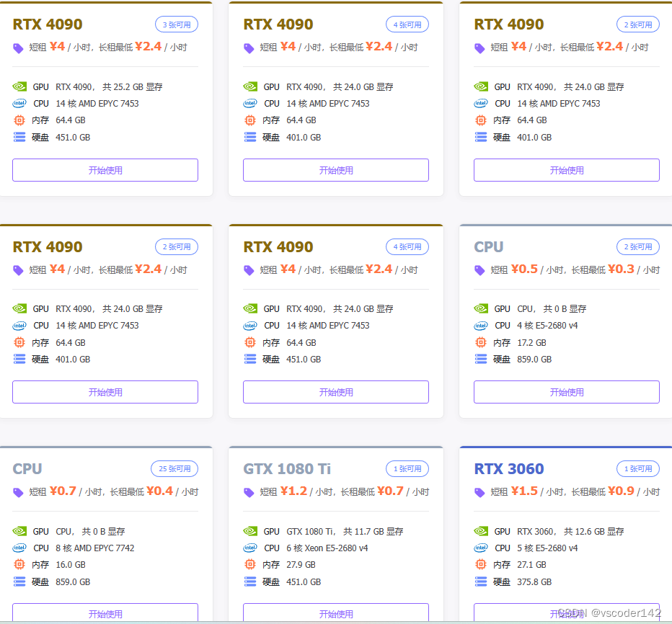Click the Intel icon beside 4 核 E5-2680 v4
This screenshot has width=672, height=624.
(481, 326)
